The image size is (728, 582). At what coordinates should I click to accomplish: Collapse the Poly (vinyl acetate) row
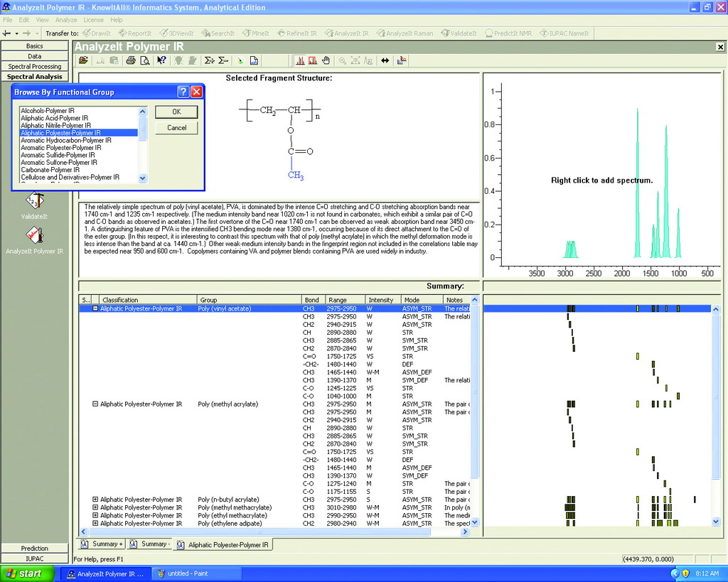coord(95,308)
